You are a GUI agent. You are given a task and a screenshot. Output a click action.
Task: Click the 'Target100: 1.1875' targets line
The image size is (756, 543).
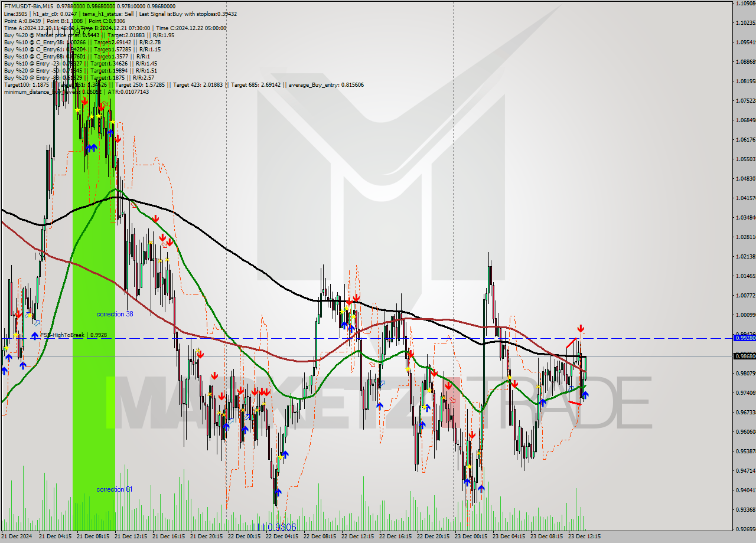[184, 84]
